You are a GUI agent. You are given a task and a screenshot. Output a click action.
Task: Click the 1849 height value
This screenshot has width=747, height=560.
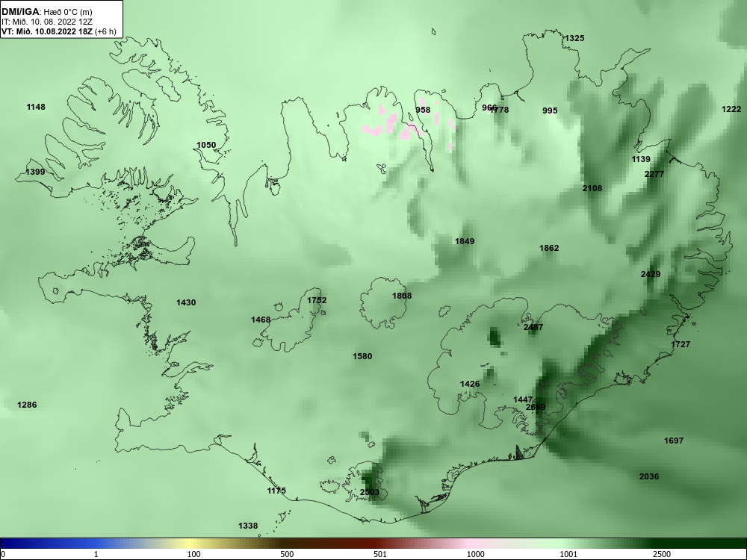click(465, 241)
